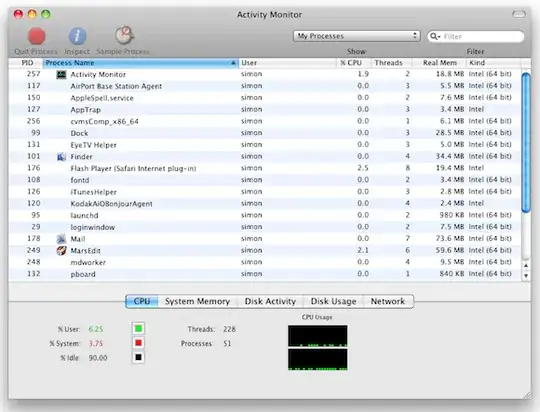Select the AppleSpell.service process

pyautogui.click(x=264, y=98)
